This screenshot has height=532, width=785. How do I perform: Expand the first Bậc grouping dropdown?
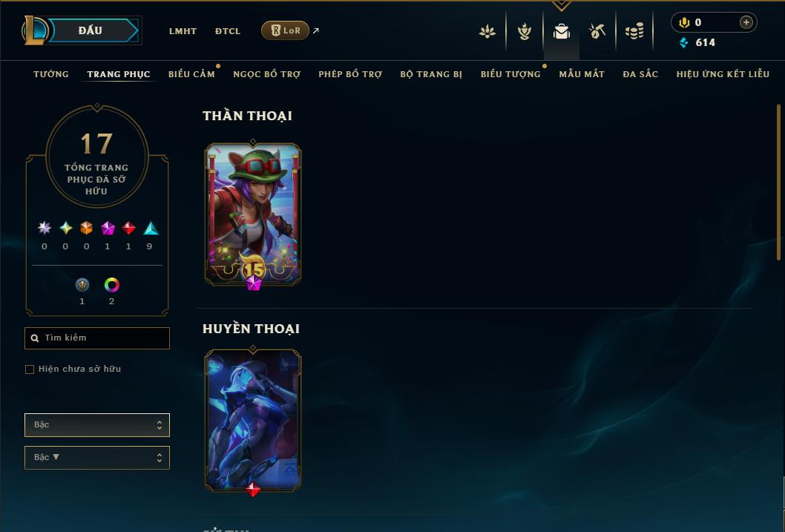(x=97, y=425)
